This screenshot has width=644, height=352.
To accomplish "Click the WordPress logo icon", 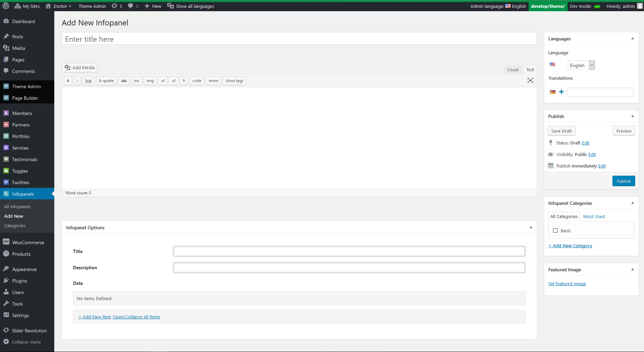I will 6,6.
